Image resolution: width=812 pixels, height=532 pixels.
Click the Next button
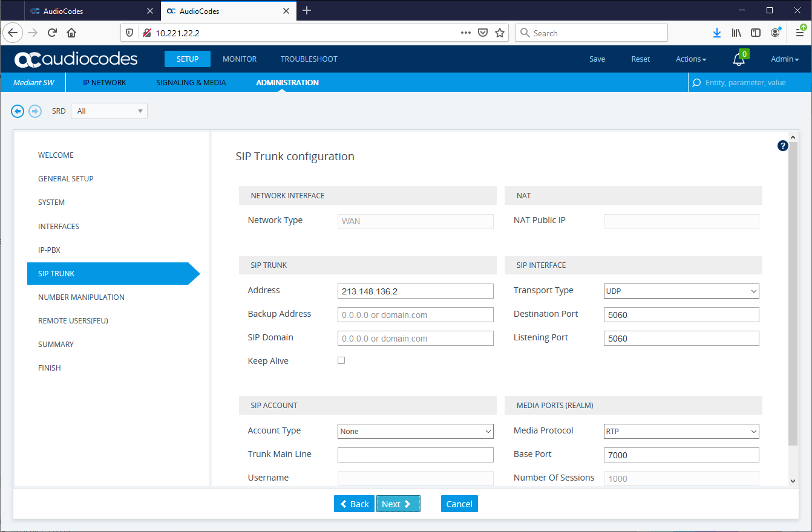[398, 504]
